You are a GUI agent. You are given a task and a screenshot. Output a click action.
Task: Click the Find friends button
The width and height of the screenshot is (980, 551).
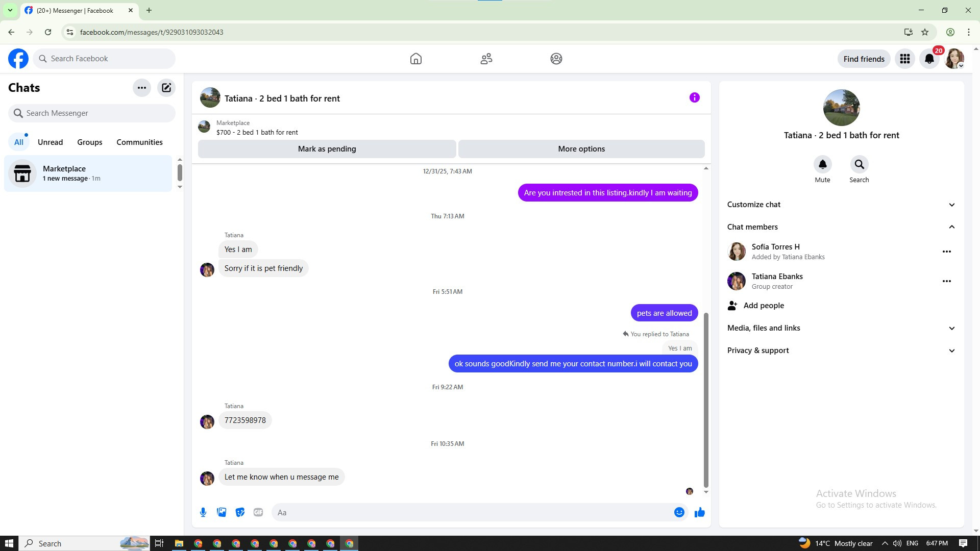[x=864, y=59]
